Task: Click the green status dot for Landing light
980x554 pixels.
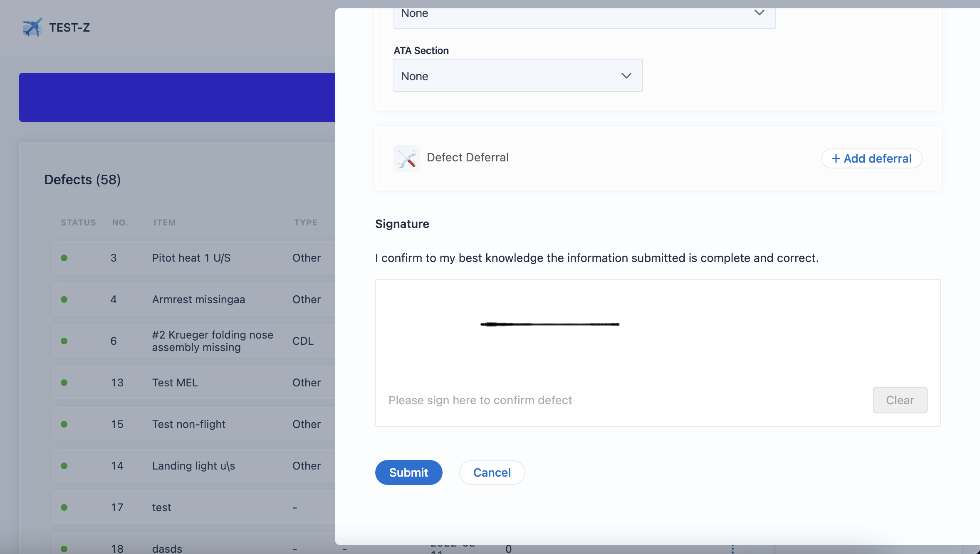Action: 64,466
